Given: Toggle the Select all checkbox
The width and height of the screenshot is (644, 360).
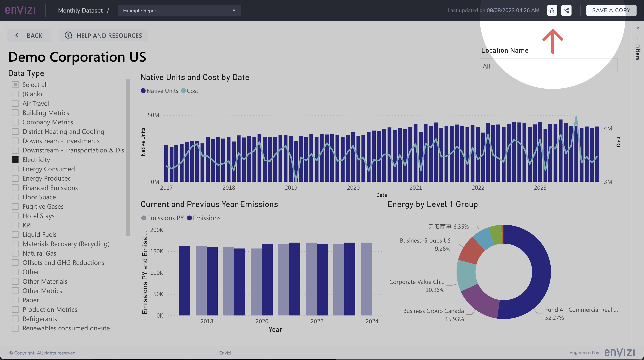Looking at the screenshot, I should [x=15, y=85].
